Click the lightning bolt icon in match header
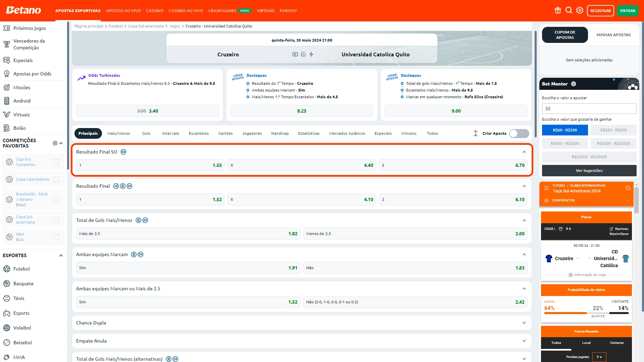This screenshot has height=362, width=644. click(311, 54)
